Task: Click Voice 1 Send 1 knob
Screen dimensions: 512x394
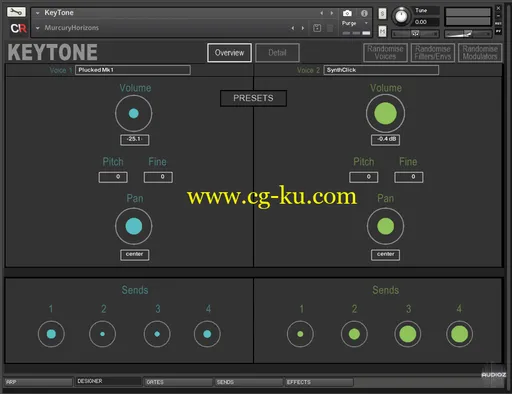Action: [51, 334]
